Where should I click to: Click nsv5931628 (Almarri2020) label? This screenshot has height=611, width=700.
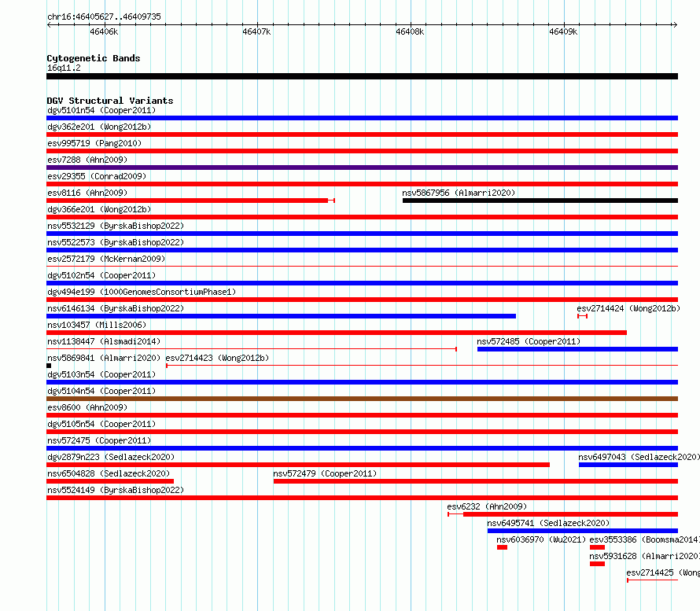coord(645,556)
